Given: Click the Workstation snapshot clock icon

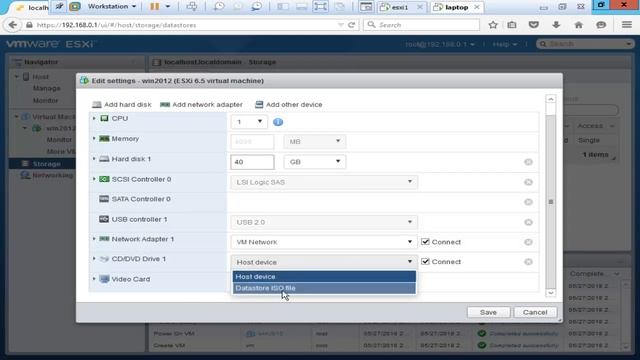Looking at the screenshot, I should coord(219,7).
